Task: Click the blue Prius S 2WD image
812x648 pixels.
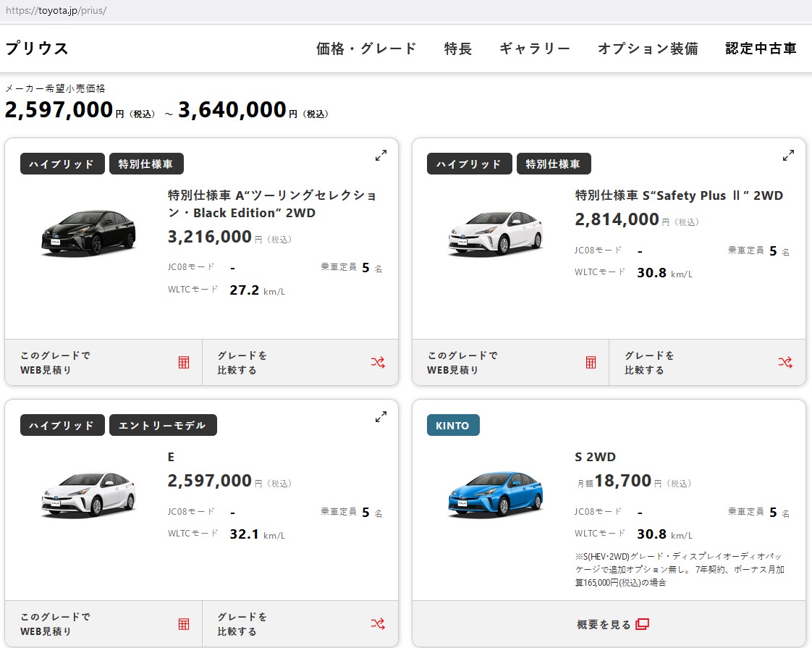Action: pyautogui.click(x=495, y=494)
